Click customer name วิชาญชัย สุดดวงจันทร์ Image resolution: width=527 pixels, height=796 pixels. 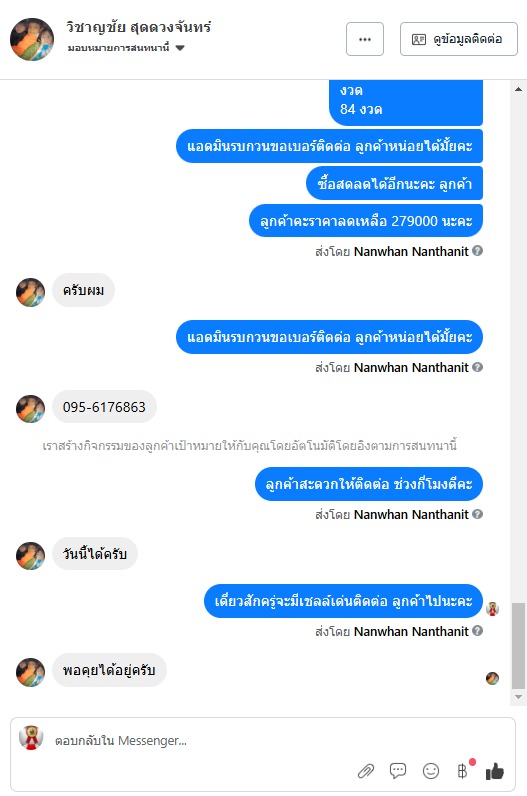pos(139,27)
